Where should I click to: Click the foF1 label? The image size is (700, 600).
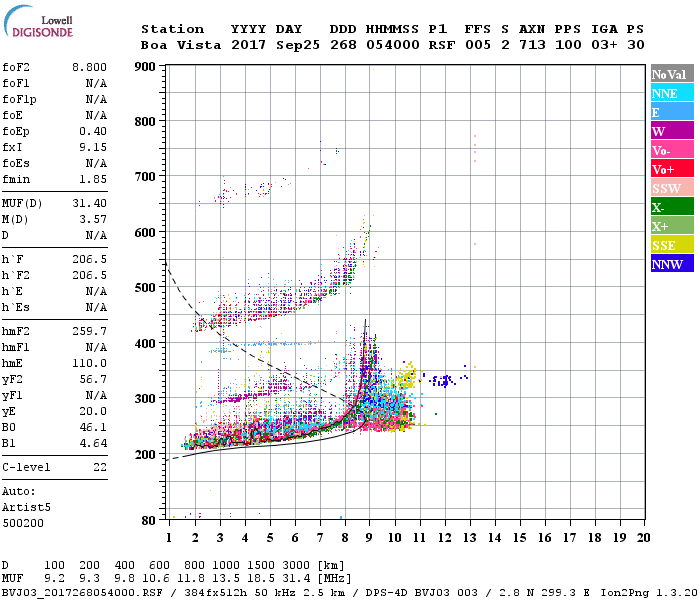click(x=16, y=83)
